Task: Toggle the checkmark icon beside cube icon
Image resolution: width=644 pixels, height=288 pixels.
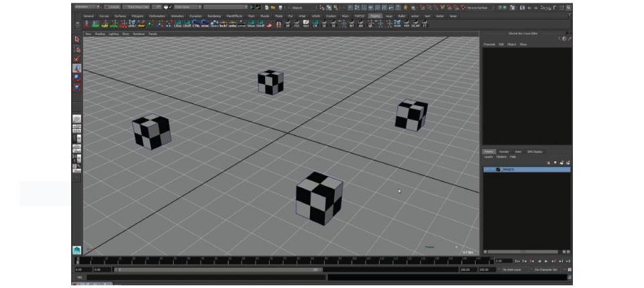Action: 170,7
